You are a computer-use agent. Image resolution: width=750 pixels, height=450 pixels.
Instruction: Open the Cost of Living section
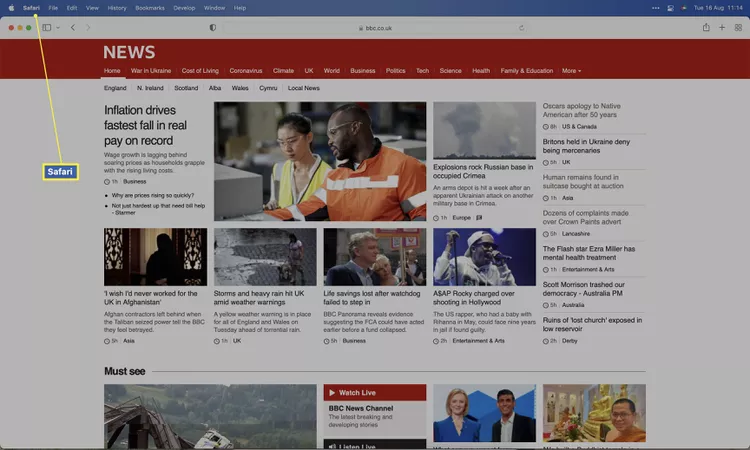tap(200, 71)
